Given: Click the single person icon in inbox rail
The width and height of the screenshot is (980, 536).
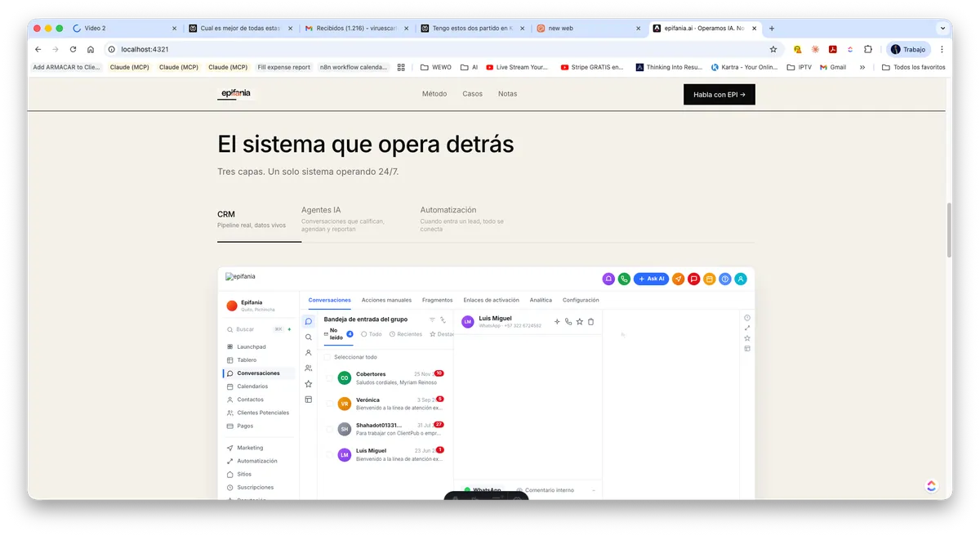Looking at the screenshot, I should click(x=308, y=353).
